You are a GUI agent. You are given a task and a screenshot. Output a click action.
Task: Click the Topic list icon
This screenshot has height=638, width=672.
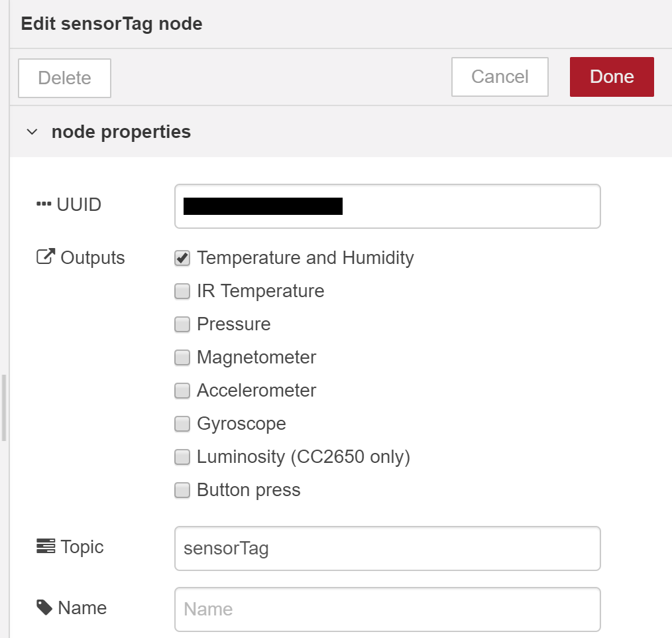point(46,546)
